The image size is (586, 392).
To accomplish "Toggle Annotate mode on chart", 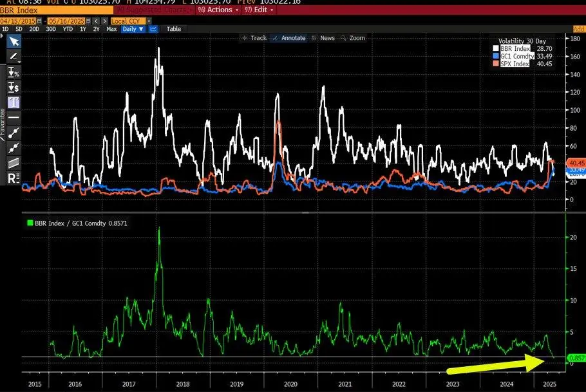I will 289,38.
